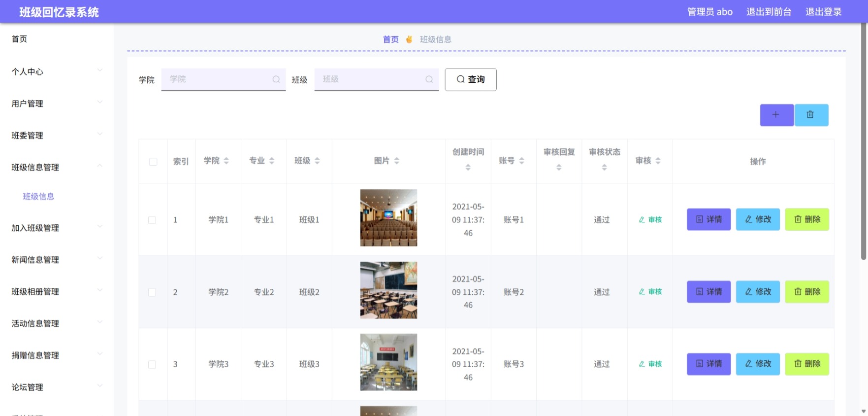Sort by 审核 column arrows

click(658, 161)
